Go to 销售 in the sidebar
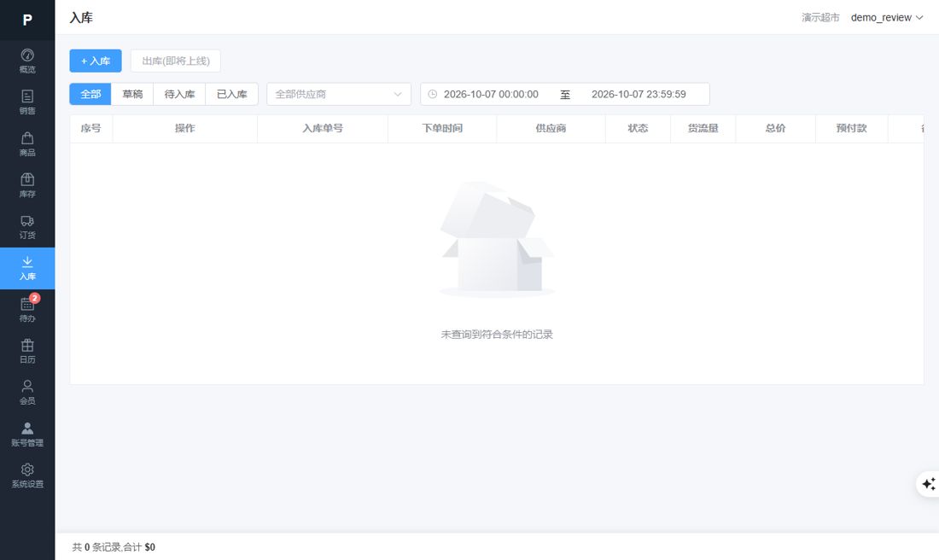The image size is (939, 560). (x=27, y=102)
